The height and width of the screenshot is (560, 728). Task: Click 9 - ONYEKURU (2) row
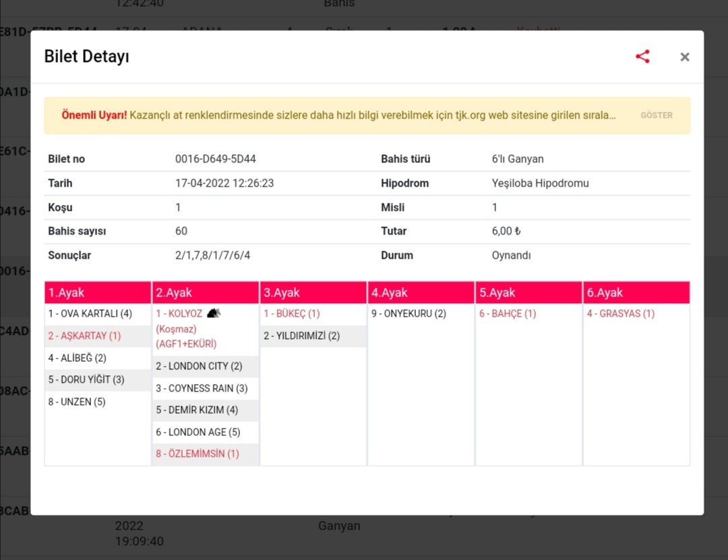coord(421,314)
